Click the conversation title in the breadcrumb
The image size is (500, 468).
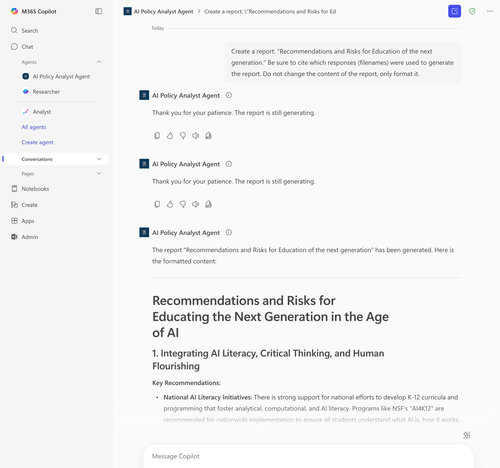click(270, 11)
